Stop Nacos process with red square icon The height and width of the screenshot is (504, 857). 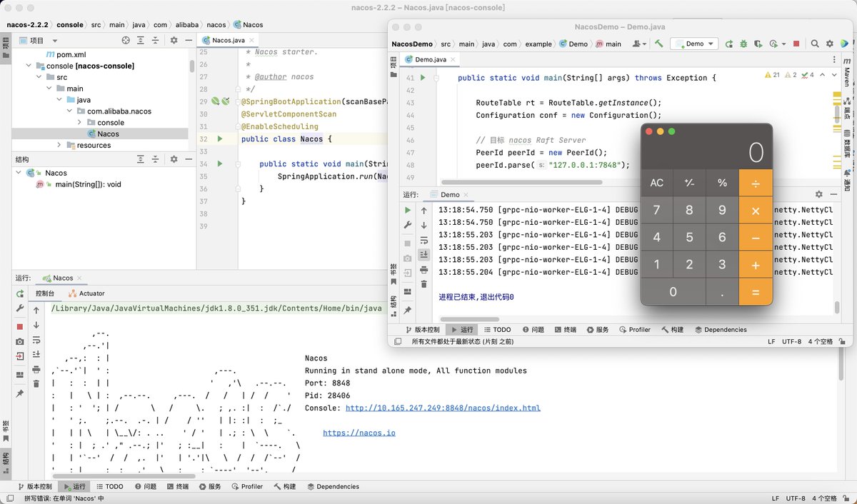[x=20, y=326]
